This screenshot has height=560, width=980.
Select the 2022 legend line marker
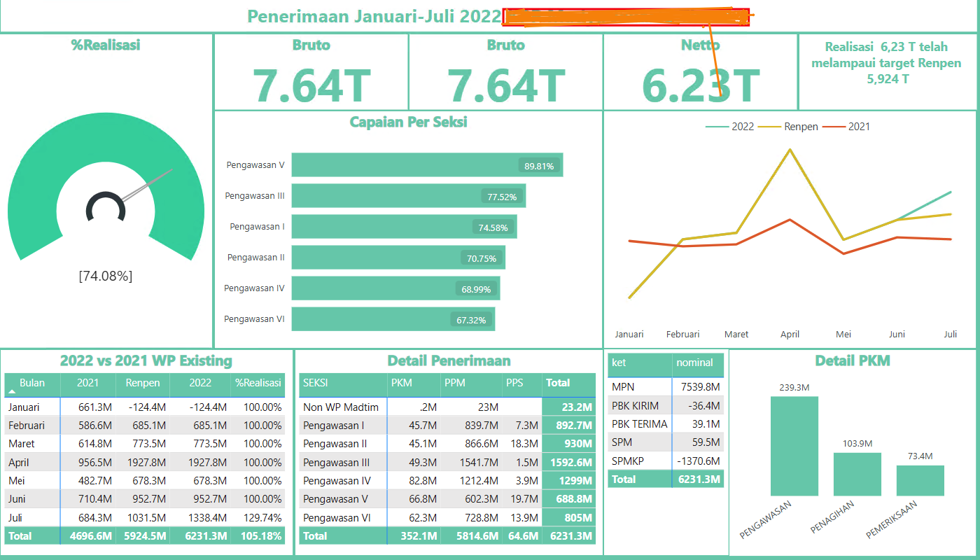coord(717,127)
